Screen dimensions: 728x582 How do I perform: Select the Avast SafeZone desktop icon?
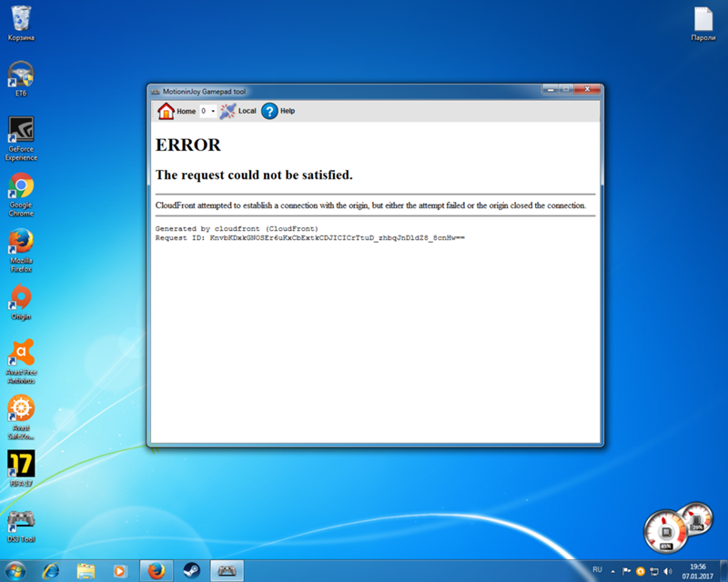coord(21,416)
